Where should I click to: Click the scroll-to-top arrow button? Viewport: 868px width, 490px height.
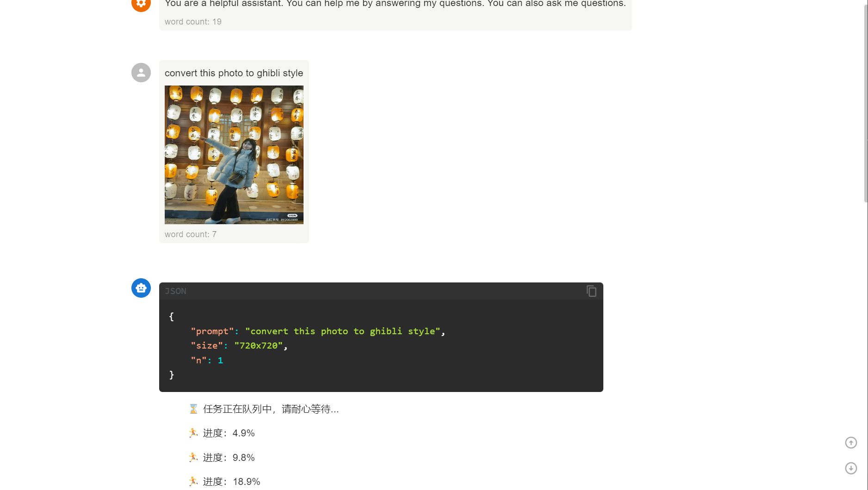point(851,442)
